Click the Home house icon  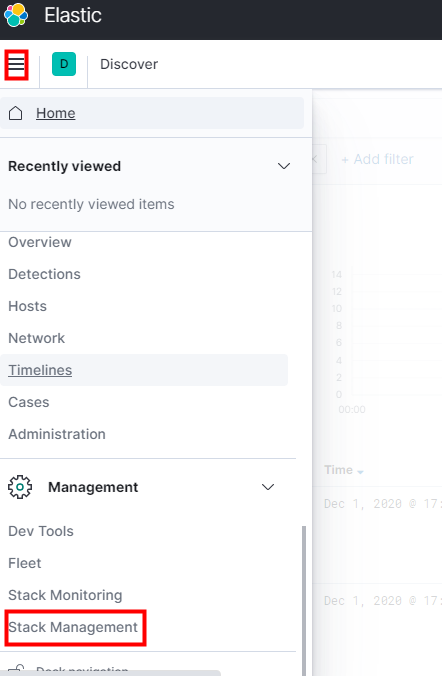point(16,113)
